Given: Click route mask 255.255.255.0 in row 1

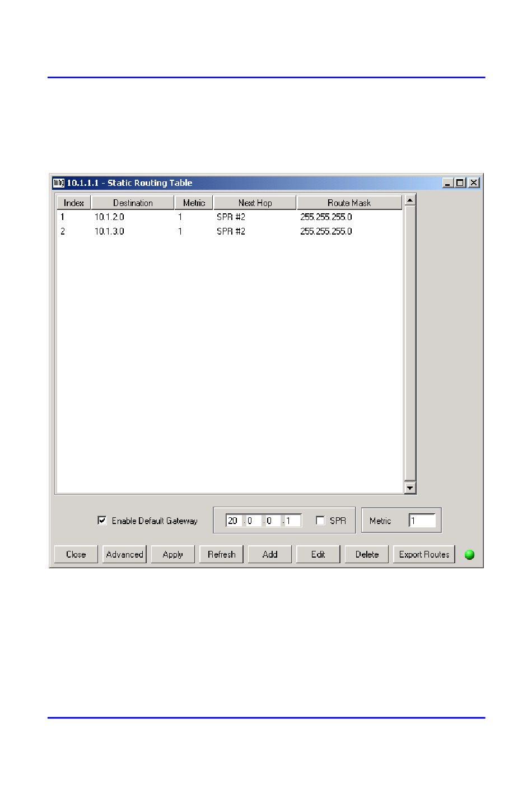Looking at the screenshot, I should (326, 217).
